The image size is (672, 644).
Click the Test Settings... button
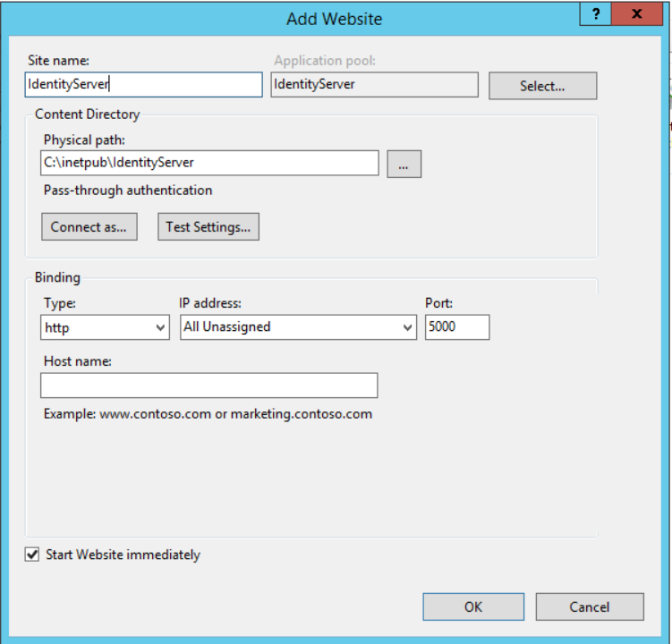click(208, 227)
